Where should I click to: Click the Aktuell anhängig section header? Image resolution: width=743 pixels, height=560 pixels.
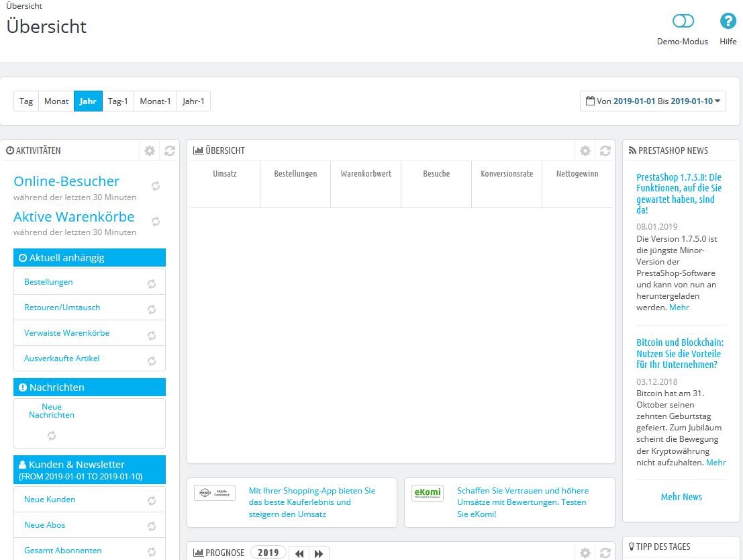click(89, 257)
